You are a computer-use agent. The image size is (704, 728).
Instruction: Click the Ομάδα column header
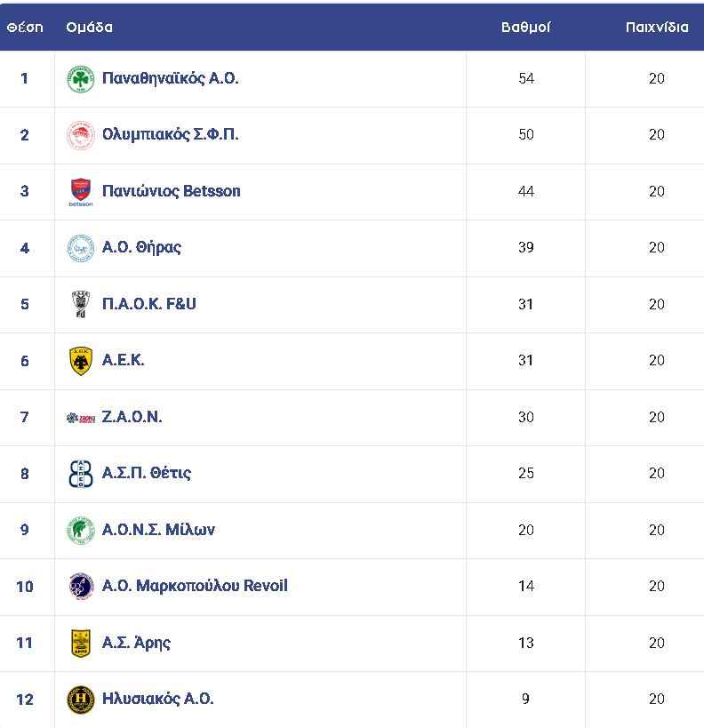tap(89, 28)
